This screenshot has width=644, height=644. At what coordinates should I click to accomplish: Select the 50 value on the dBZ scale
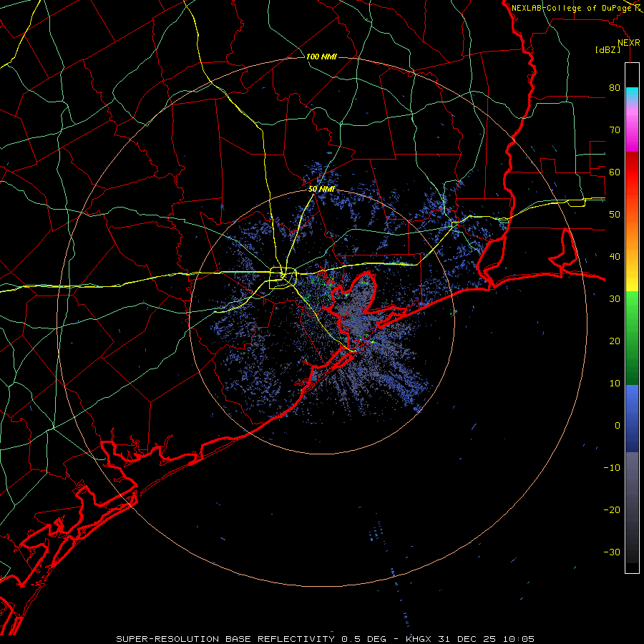(x=615, y=215)
